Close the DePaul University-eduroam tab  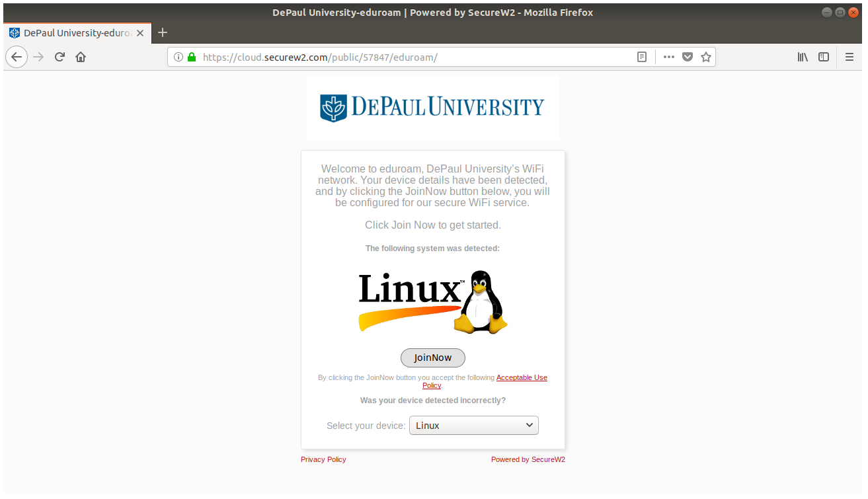[139, 32]
